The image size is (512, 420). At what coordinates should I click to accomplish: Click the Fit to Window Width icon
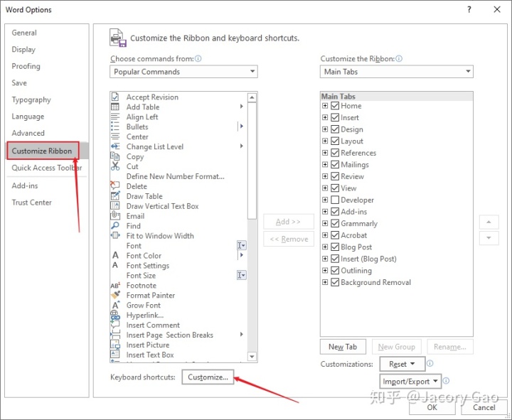tap(115, 236)
